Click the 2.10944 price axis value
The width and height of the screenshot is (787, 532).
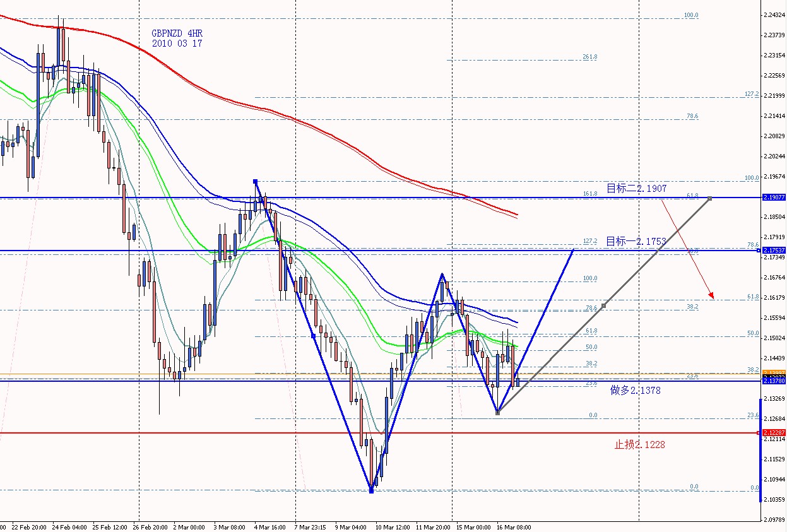click(773, 479)
